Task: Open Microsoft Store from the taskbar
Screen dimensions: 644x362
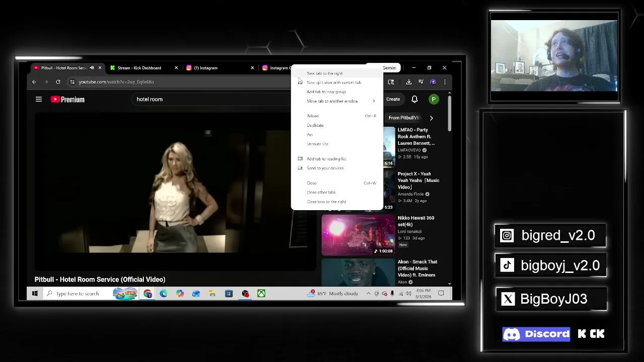Action: point(229,294)
